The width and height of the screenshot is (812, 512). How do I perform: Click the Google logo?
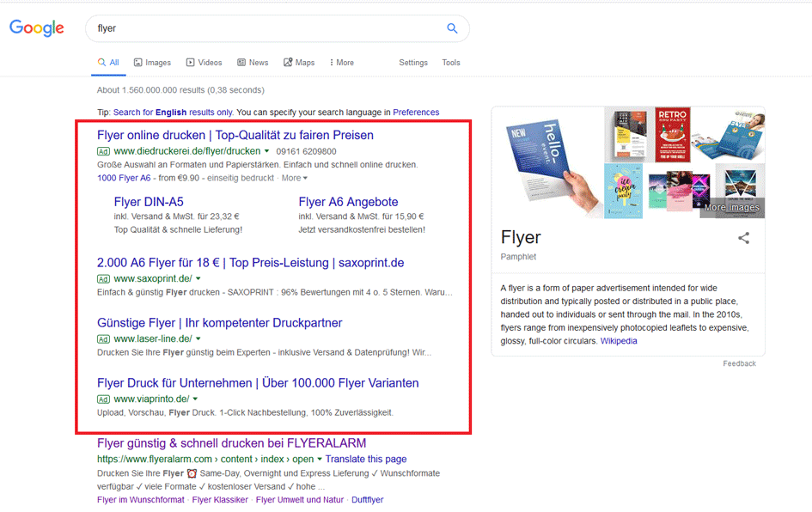tap(37, 28)
